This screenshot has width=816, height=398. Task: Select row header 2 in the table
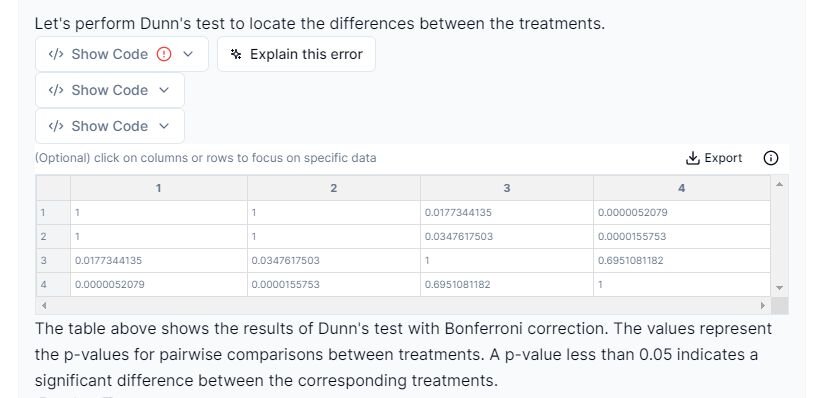click(x=44, y=236)
